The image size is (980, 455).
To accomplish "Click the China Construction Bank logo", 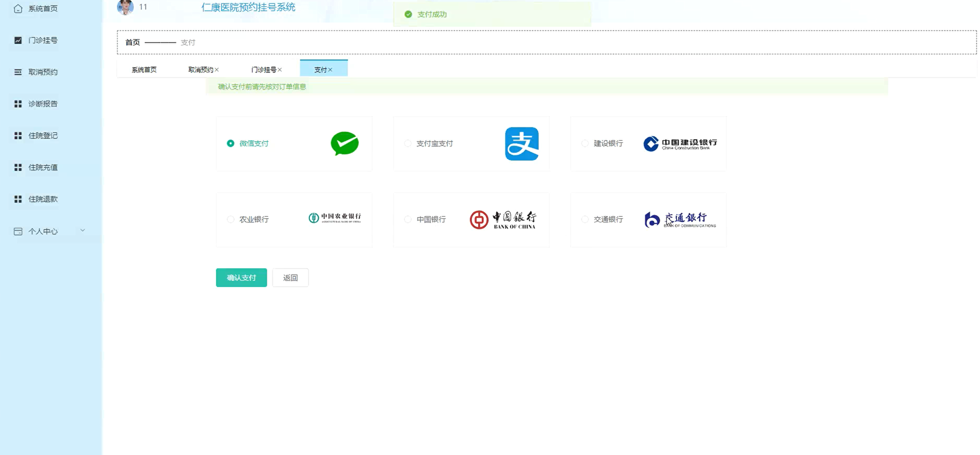I will point(680,144).
